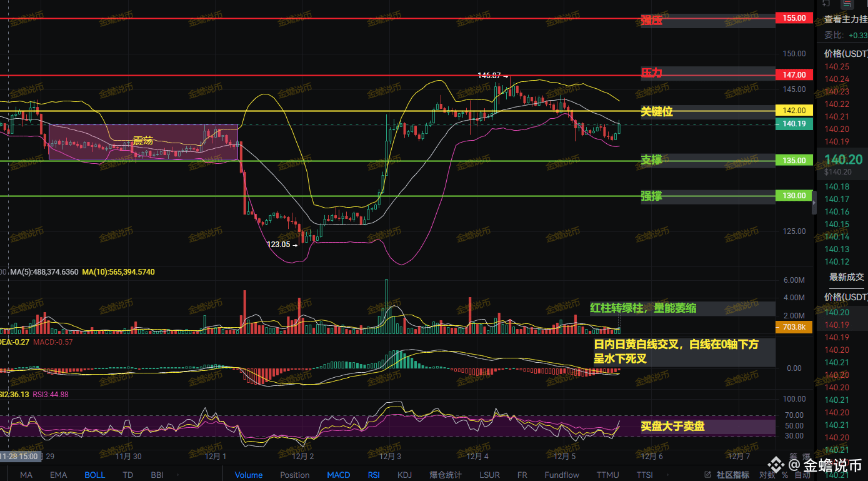
Task: Click the MA(10):565,394.5740 volume legend
Action: pyautogui.click(x=119, y=272)
